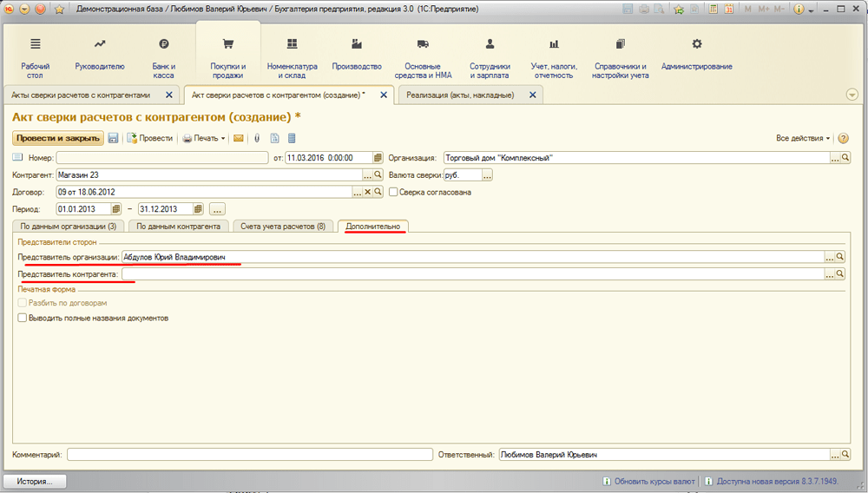Expand the Все действия dropdown menu
868x493 pixels.
(803, 138)
